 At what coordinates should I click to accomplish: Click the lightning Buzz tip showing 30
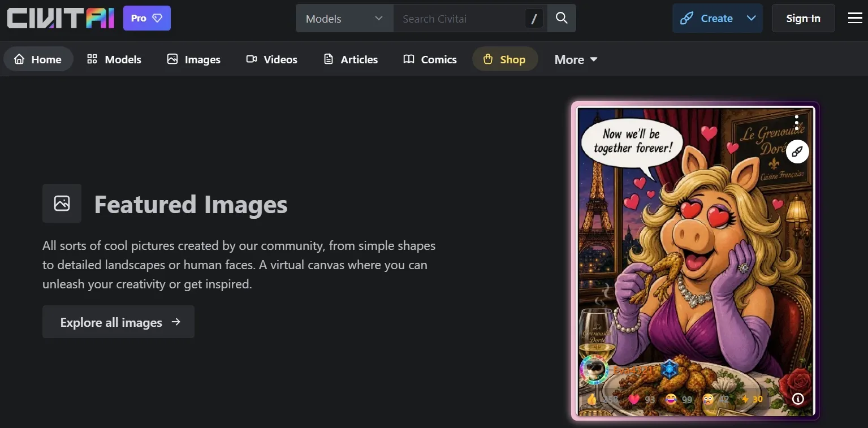[752, 399]
